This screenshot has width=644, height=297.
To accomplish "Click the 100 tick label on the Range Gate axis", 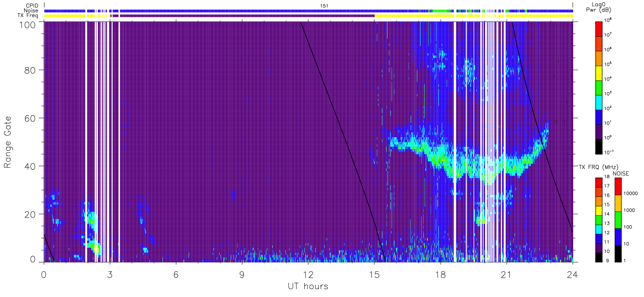I will 29,24.
